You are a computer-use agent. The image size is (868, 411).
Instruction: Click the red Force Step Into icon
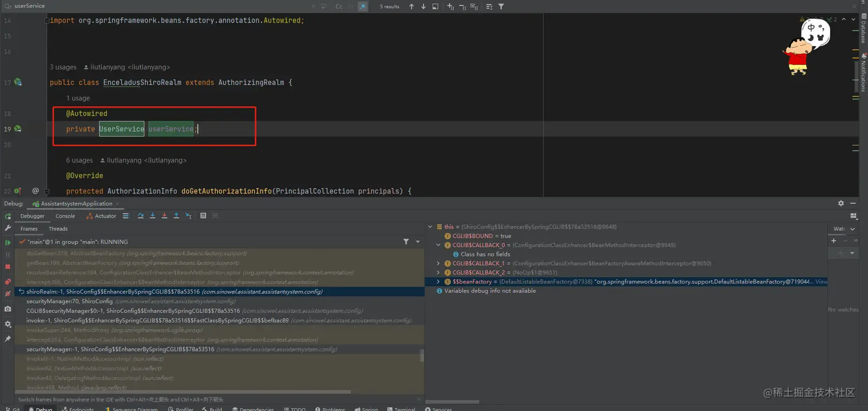point(164,216)
